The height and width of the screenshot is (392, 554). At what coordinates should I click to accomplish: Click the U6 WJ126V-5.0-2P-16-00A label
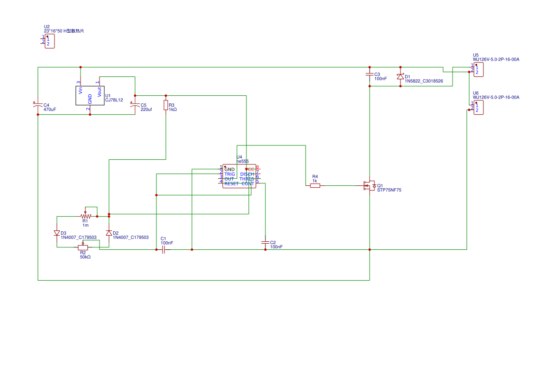coord(496,97)
